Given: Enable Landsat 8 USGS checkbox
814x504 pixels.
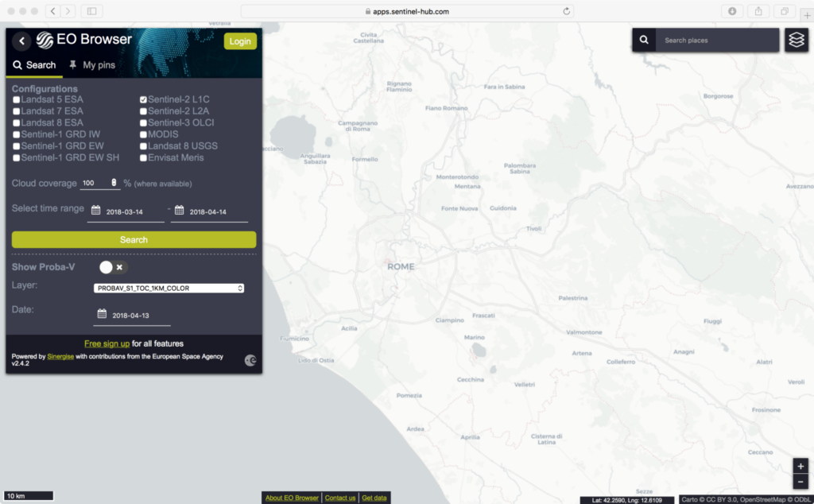Looking at the screenshot, I should click(143, 146).
